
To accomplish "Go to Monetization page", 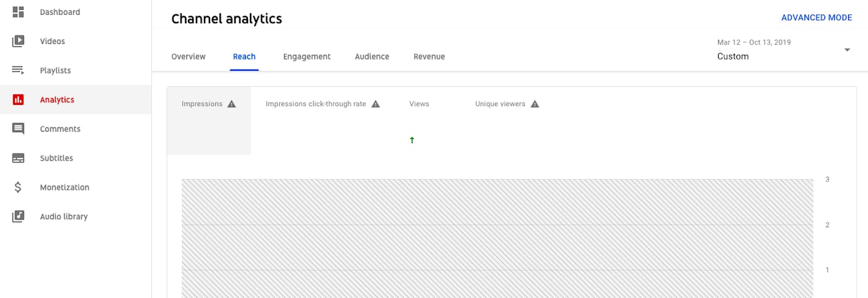I will (76, 187).
